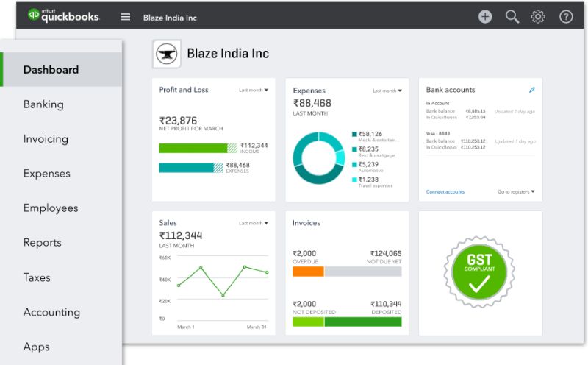
Task: Click ₹2,000 overdue amount
Action: pos(304,253)
